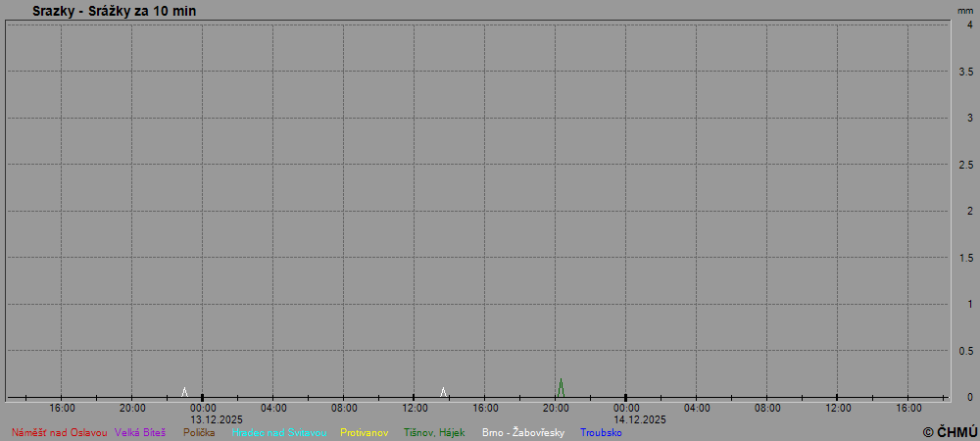Select the Velká Bíteš legend entry
The width and height of the screenshot is (980, 441).
(140, 432)
